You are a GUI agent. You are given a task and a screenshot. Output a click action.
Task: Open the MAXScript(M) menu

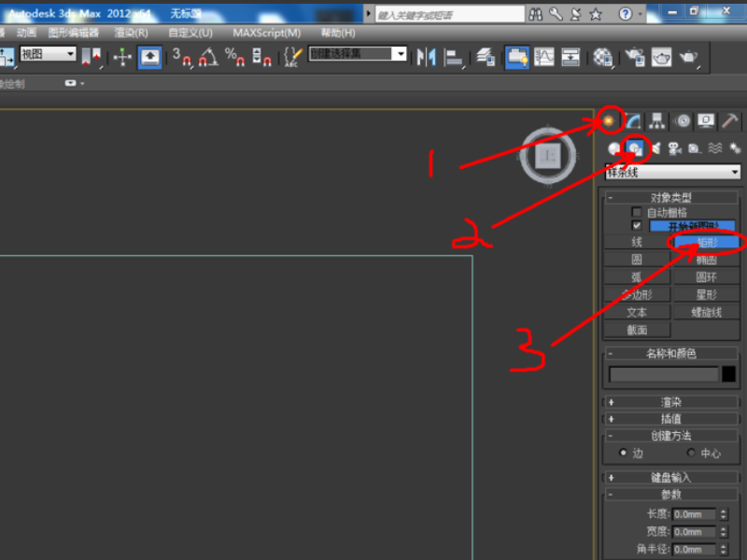(x=267, y=33)
